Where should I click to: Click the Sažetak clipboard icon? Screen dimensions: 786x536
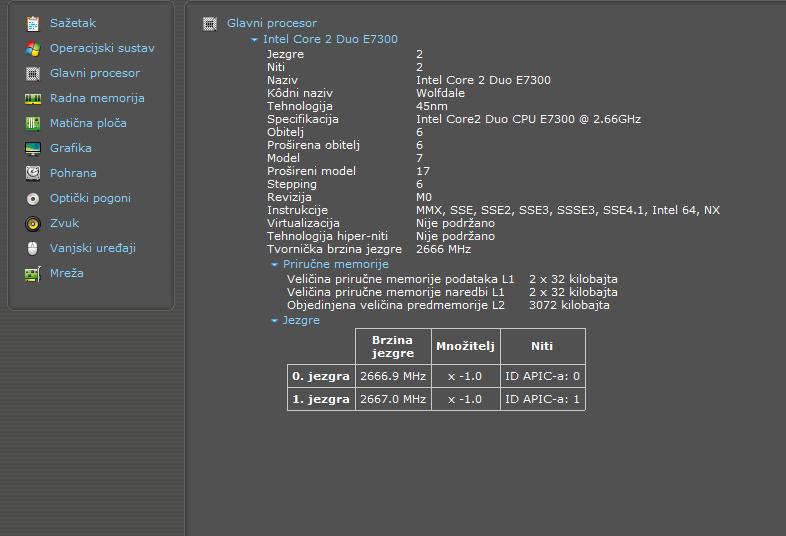tap(32, 23)
